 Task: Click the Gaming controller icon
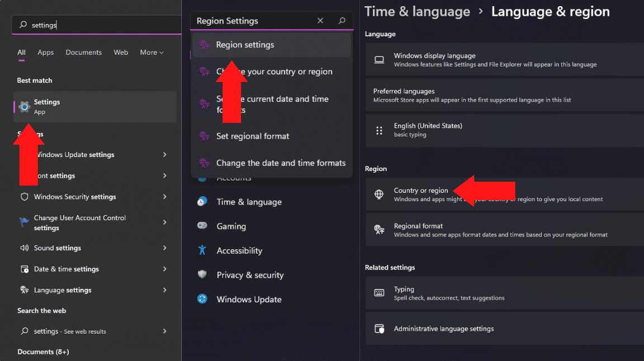tap(202, 225)
